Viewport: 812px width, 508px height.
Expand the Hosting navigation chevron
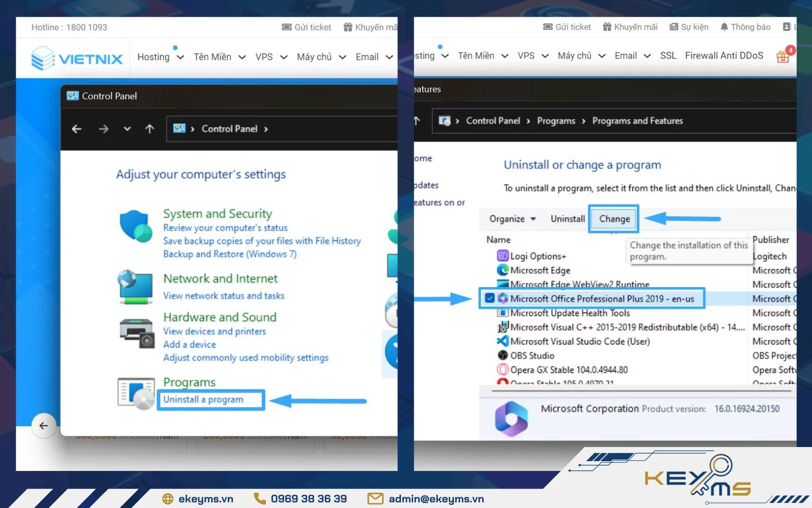pyautogui.click(x=181, y=57)
